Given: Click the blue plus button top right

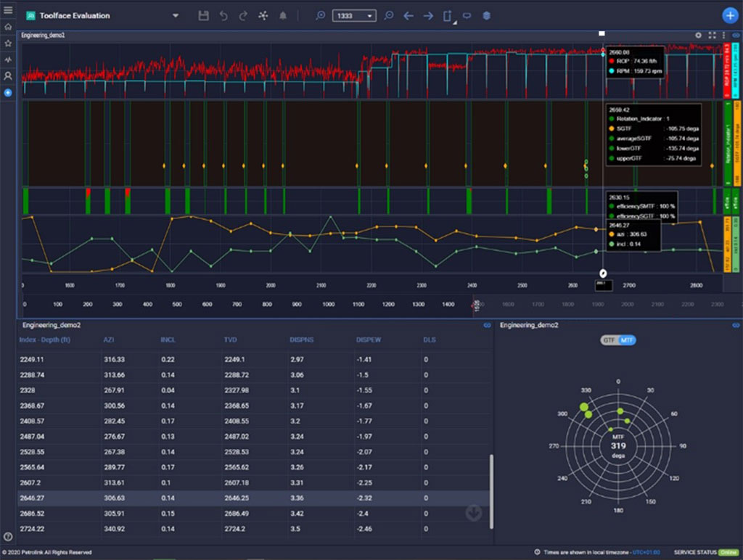Looking at the screenshot, I should (x=729, y=15).
